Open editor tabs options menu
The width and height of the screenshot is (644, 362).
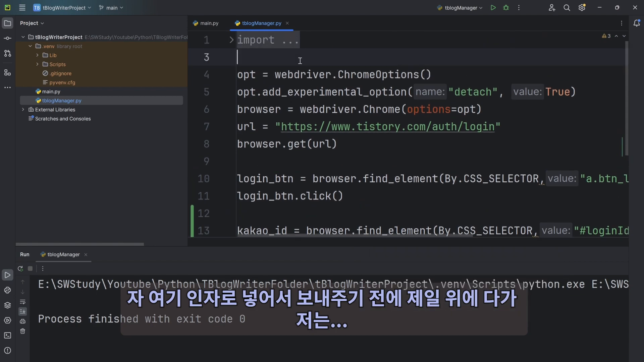(622, 23)
